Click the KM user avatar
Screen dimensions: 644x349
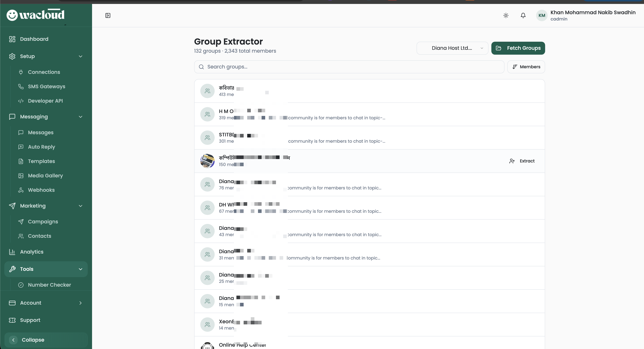pos(542,15)
